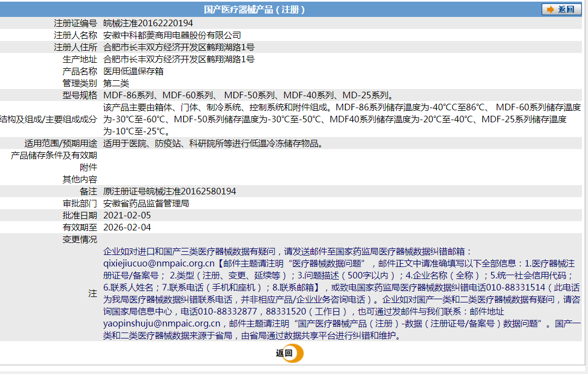Screen dimensions: 588x374
Task: Click the 有效期至 label
Action: tap(80, 227)
